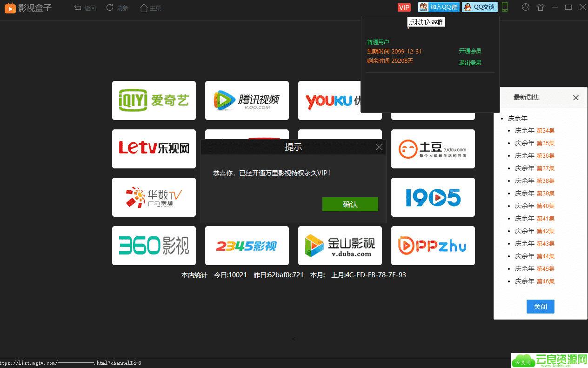Open the 金山影视 v.duba.com tile
Image resolution: width=588 pixels, height=368 pixels.
340,246
